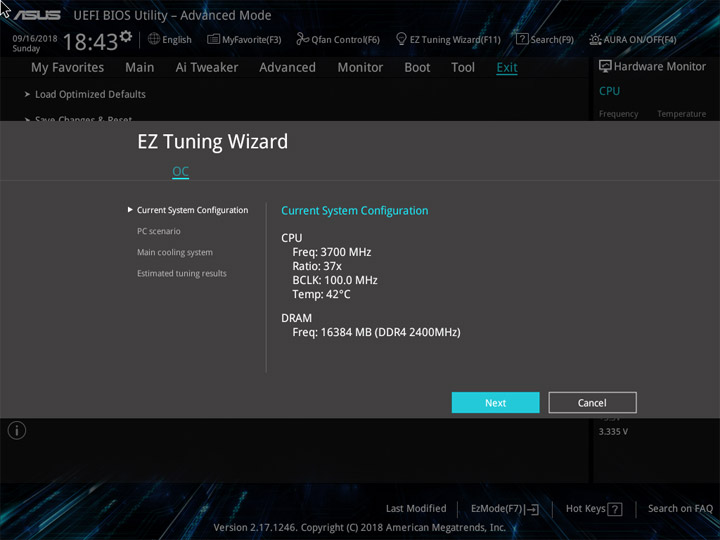Screen dimensions: 720x540
Task: Click the Search(F9) question icon
Action: (522, 39)
